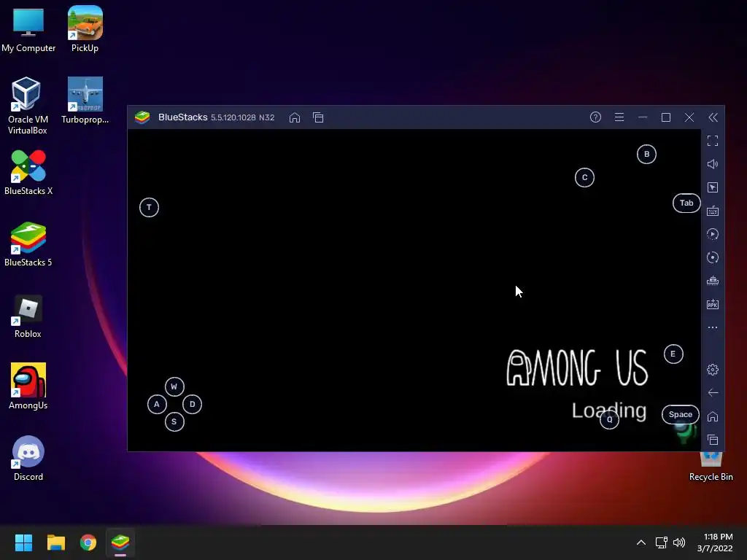Open Chrome from taskbar

click(88, 542)
